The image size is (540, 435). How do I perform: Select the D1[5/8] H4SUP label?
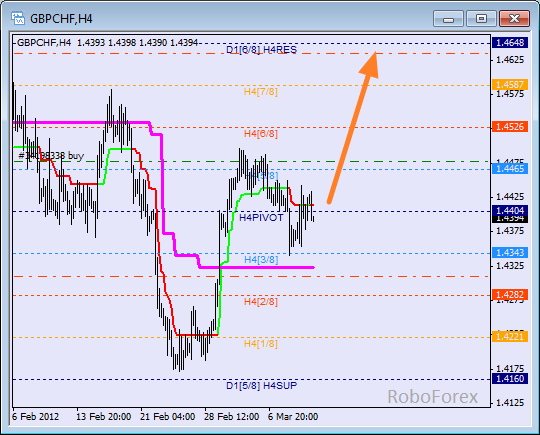[x=261, y=385]
